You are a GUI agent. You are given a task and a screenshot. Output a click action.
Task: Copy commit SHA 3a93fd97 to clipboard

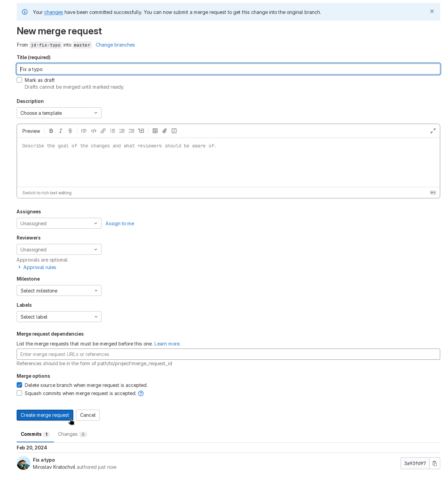point(435,463)
